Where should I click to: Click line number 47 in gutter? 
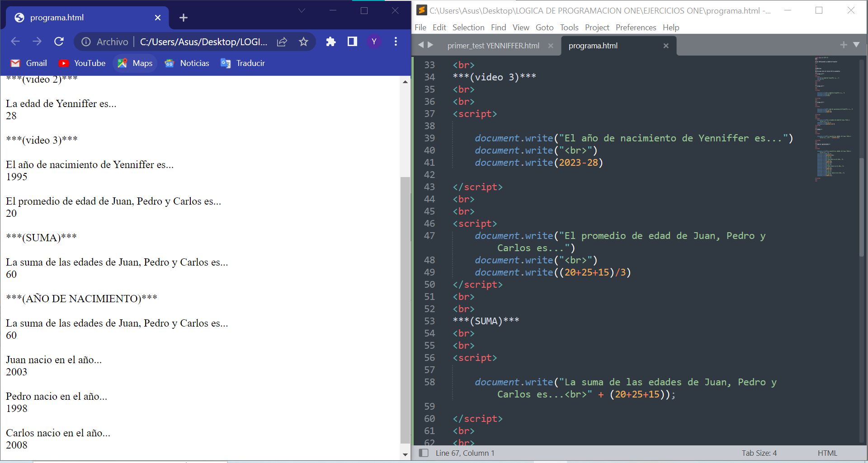click(429, 236)
